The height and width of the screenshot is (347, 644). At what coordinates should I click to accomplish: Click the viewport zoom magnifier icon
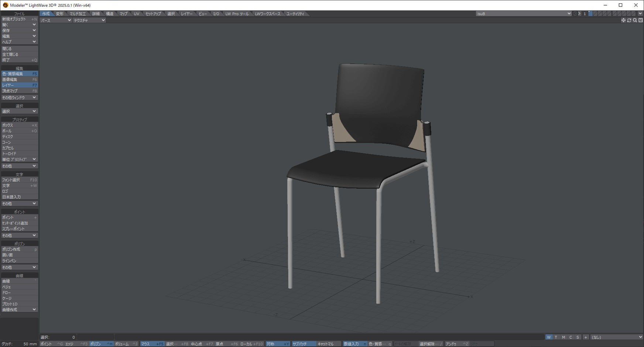pyautogui.click(x=635, y=20)
